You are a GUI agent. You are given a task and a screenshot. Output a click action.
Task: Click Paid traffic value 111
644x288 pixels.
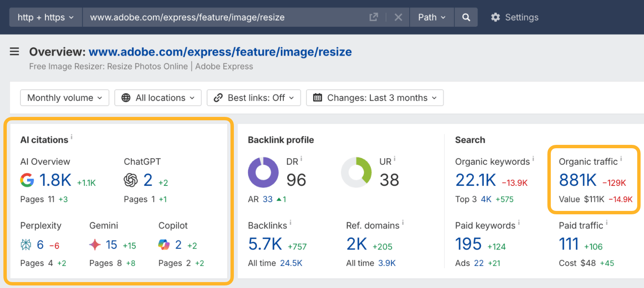pos(569,244)
